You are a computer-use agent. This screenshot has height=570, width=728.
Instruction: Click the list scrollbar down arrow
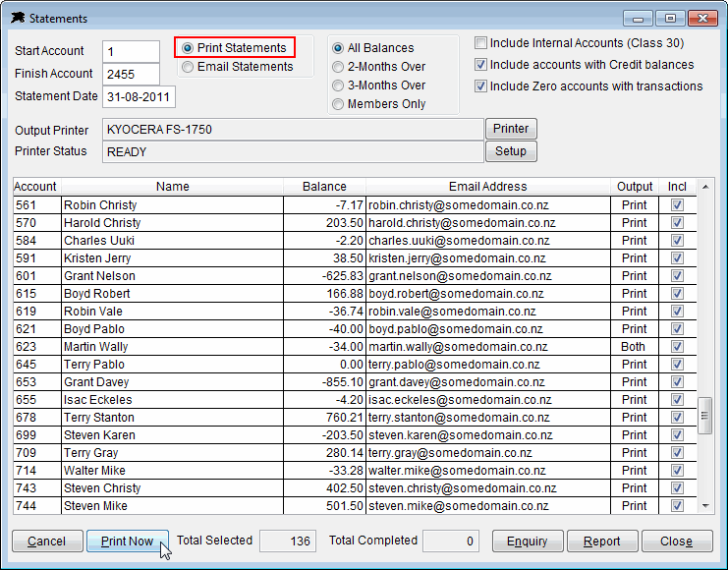(705, 506)
